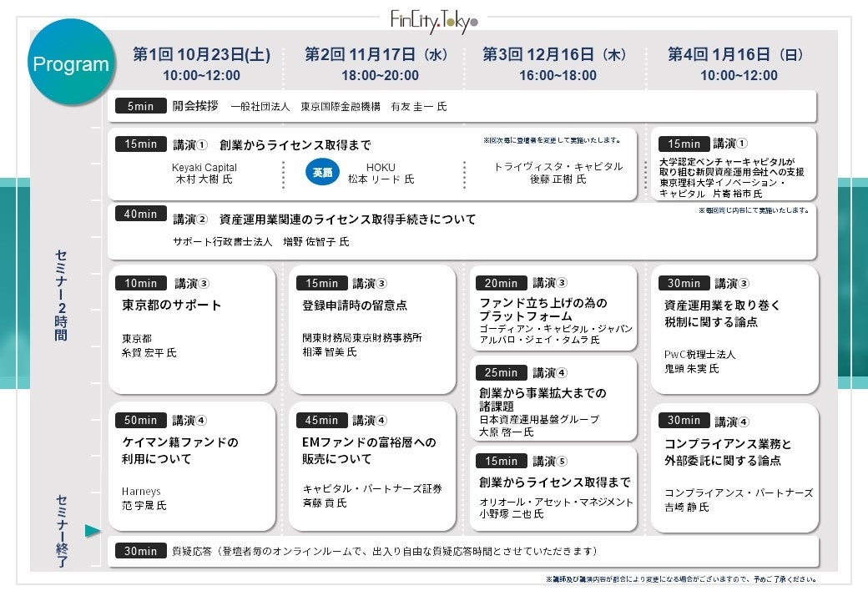Click title 創業から事業拡大までの諸課題

click(542, 400)
